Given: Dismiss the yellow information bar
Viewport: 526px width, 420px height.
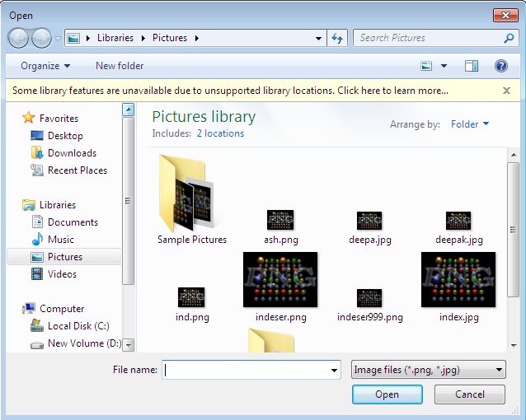Looking at the screenshot, I should pos(506,91).
